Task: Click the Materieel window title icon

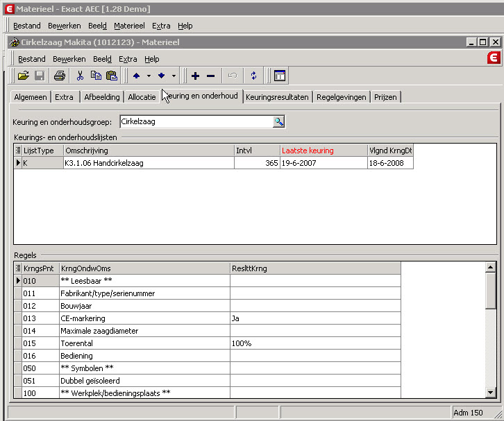Action: pyautogui.click(x=15, y=42)
